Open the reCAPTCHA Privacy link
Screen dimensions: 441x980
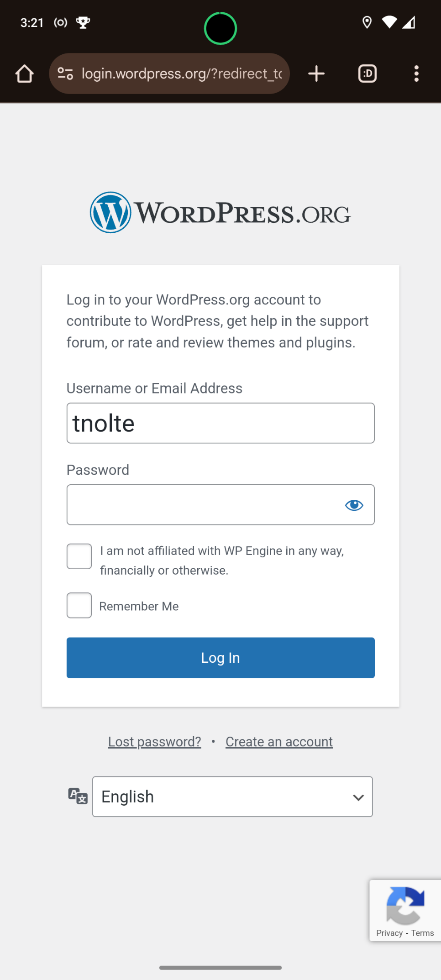[x=389, y=933]
